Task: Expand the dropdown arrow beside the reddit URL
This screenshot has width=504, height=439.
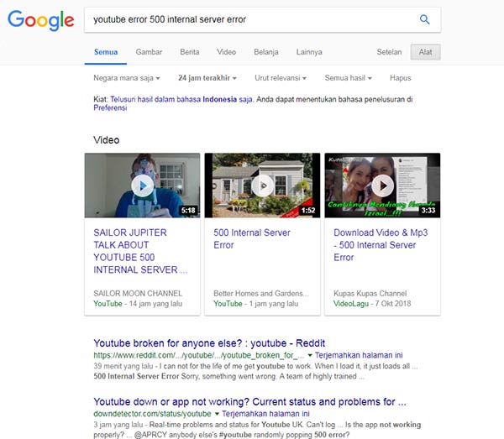Action: click(x=310, y=355)
